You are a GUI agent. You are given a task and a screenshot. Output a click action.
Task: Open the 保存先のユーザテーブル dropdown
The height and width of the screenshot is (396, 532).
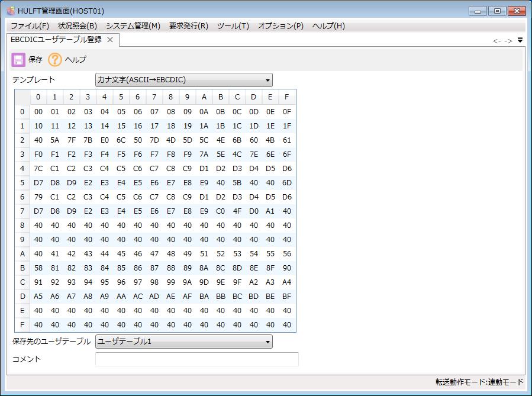coord(184,342)
